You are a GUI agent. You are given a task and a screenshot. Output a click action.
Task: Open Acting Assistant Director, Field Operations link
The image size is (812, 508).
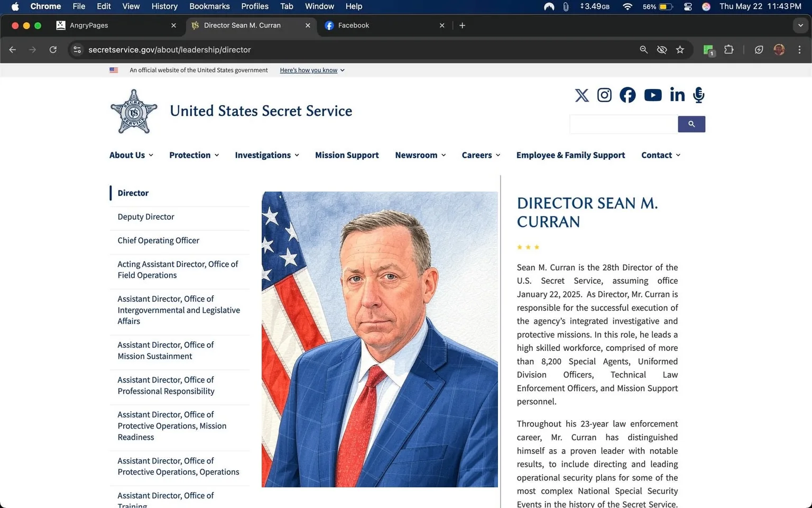click(178, 270)
